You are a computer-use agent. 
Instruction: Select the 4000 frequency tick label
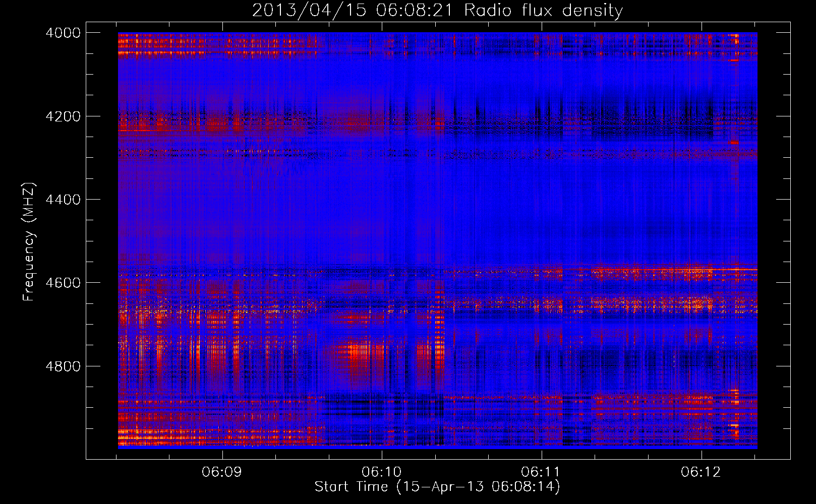pyautogui.click(x=63, y=33)
